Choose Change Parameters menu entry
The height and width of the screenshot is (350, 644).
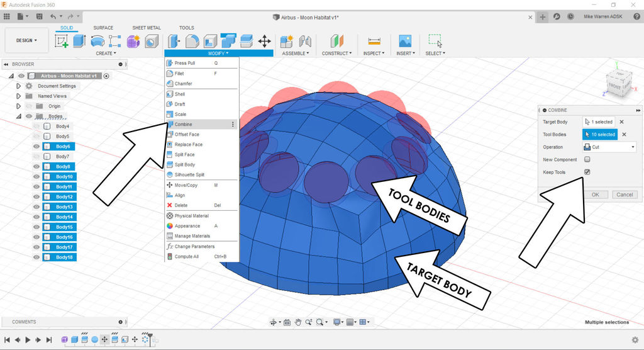(x=202, y=246)
